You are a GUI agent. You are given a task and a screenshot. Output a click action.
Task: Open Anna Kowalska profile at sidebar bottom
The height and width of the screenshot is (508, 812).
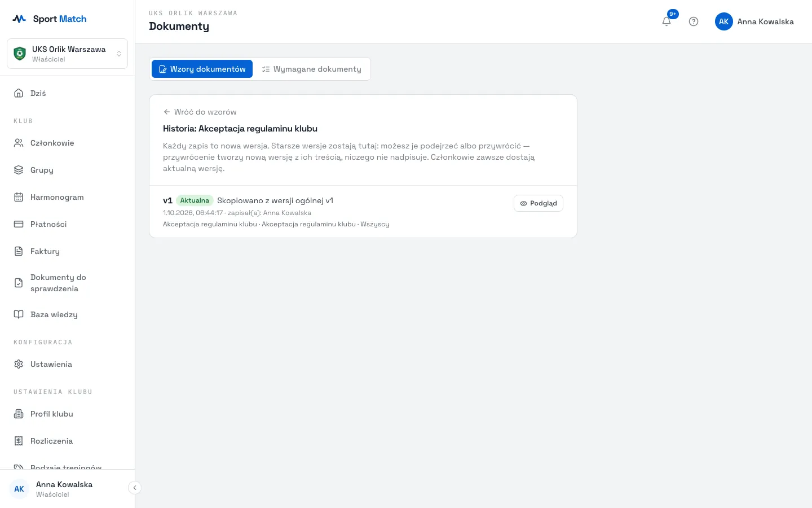[64, 489]
